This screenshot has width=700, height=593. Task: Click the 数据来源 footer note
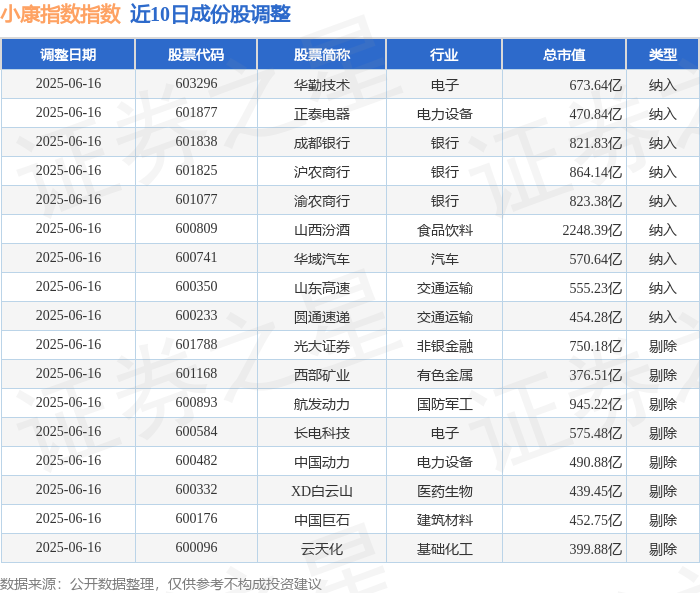point(161,584)
